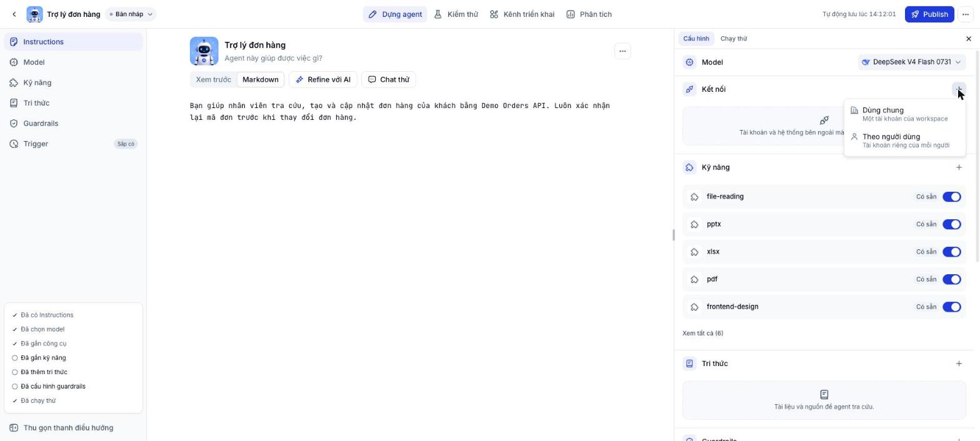Turn off the pptx skill
Viewport: 980px width, 441px height.
(951, 224)
